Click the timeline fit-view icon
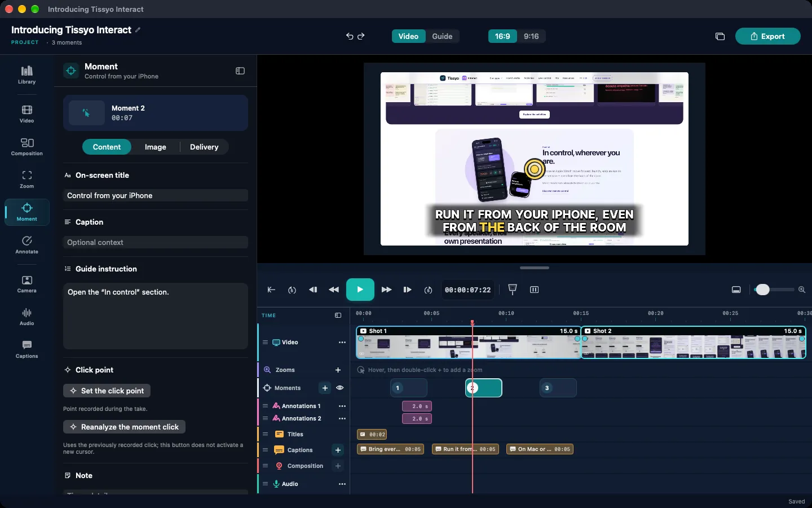 [736, 290]
